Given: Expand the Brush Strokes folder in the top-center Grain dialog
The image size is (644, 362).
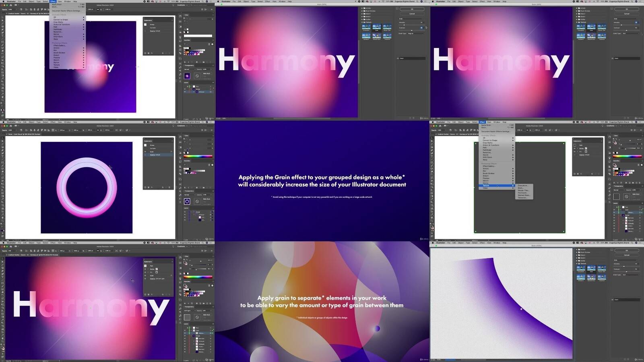Looking at the screenshot, I should 362,11.
